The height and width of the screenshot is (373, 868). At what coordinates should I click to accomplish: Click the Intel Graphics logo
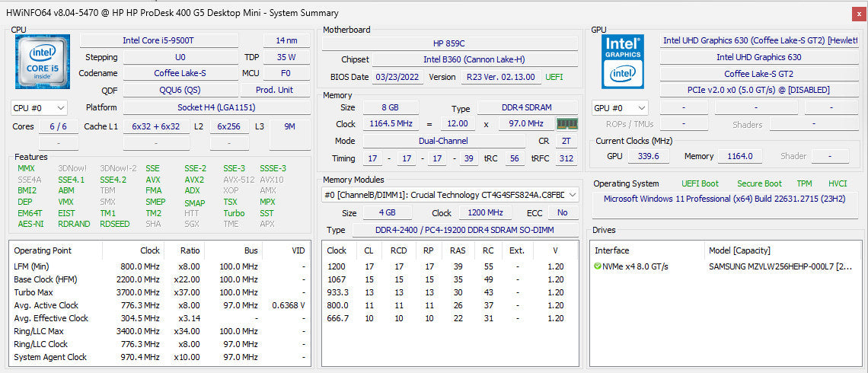[623, 62]
